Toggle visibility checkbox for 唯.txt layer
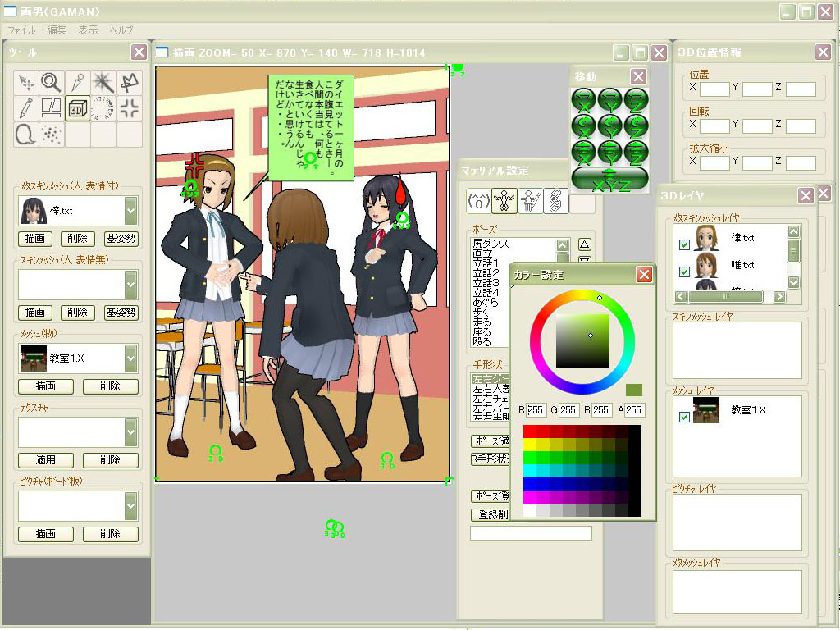840x630 pixels. point(684,272)
